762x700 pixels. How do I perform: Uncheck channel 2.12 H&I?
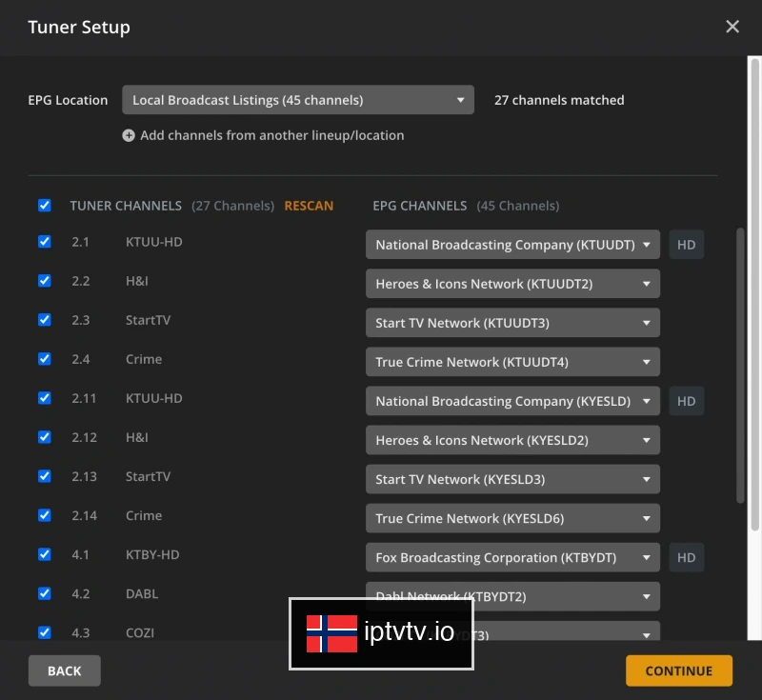point(44,437)
